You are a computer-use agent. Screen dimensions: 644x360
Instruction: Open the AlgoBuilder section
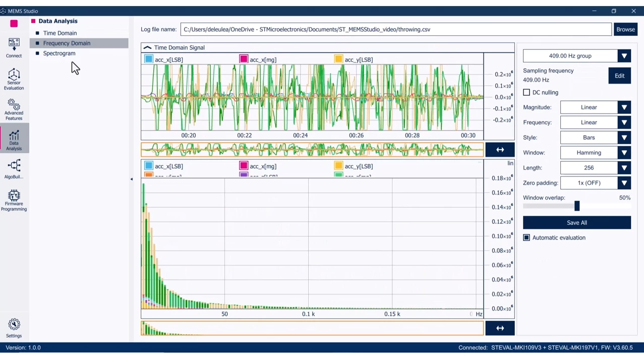tap(14, 169)
